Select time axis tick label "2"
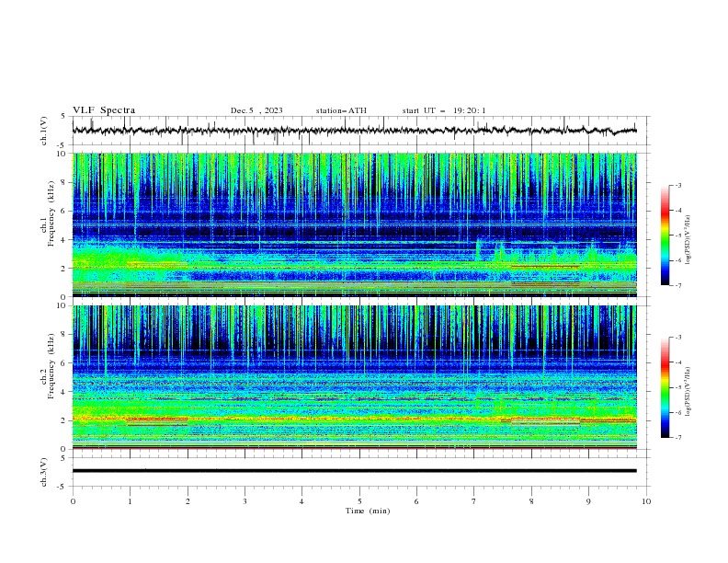728x563 pixels. tap(188, 501)
